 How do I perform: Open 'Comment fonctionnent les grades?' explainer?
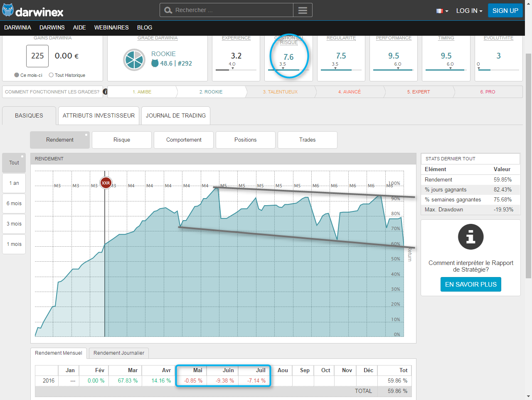(x=52, y=92)
